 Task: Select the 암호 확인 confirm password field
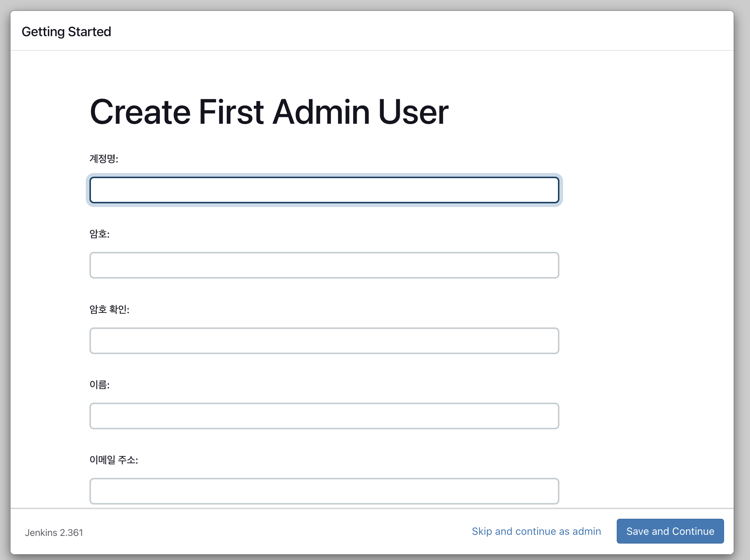[324, 341]
